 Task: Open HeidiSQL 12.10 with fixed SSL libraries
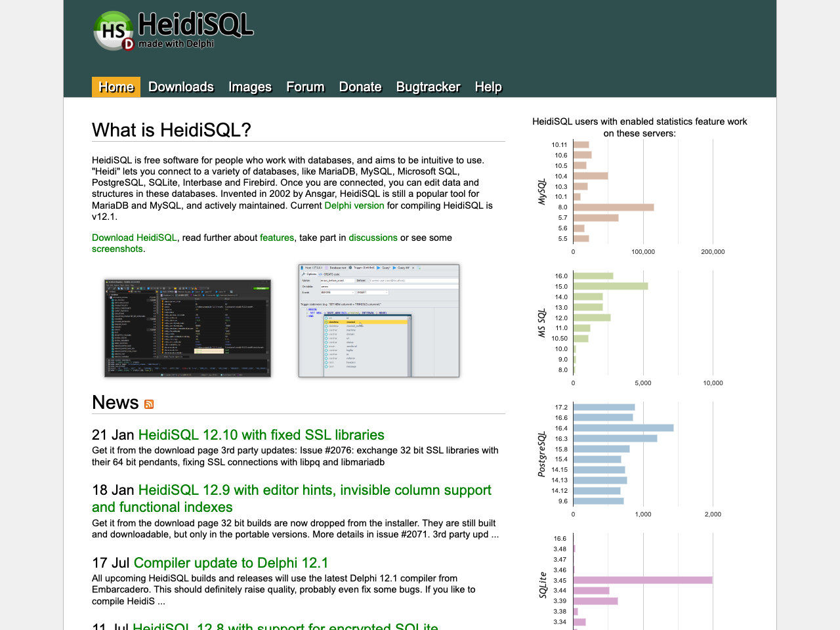(x=261, y=434)
